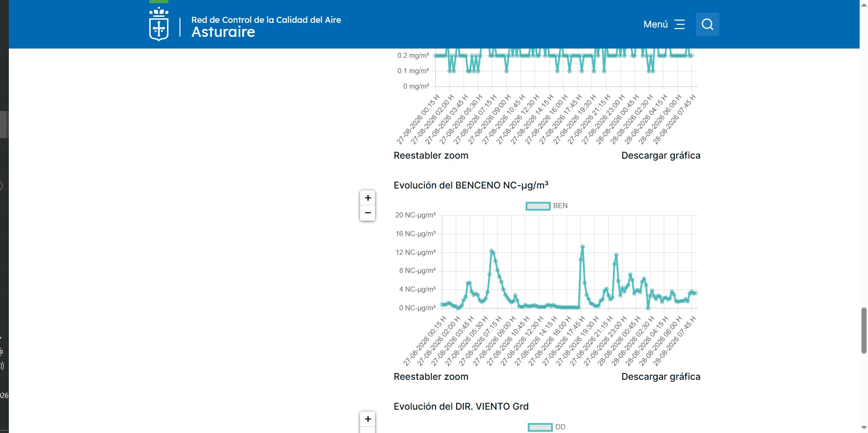Click the Asturaire site title

click(223, 32)
